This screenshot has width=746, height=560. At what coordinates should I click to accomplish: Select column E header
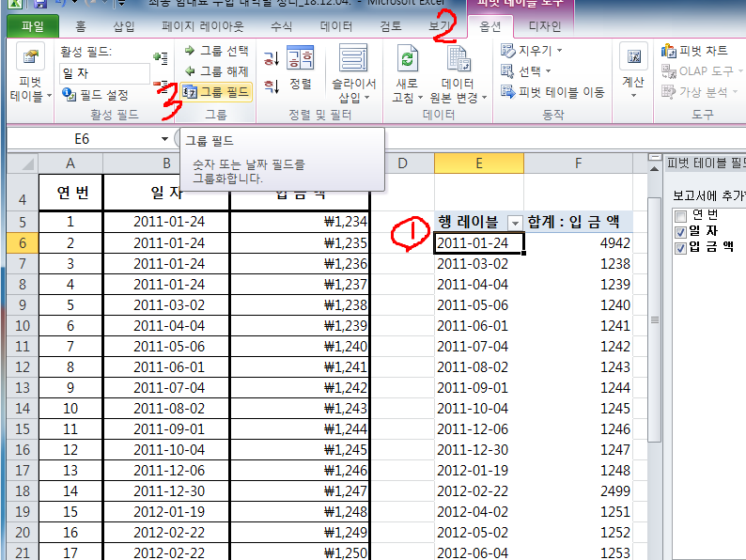[479, 163]
